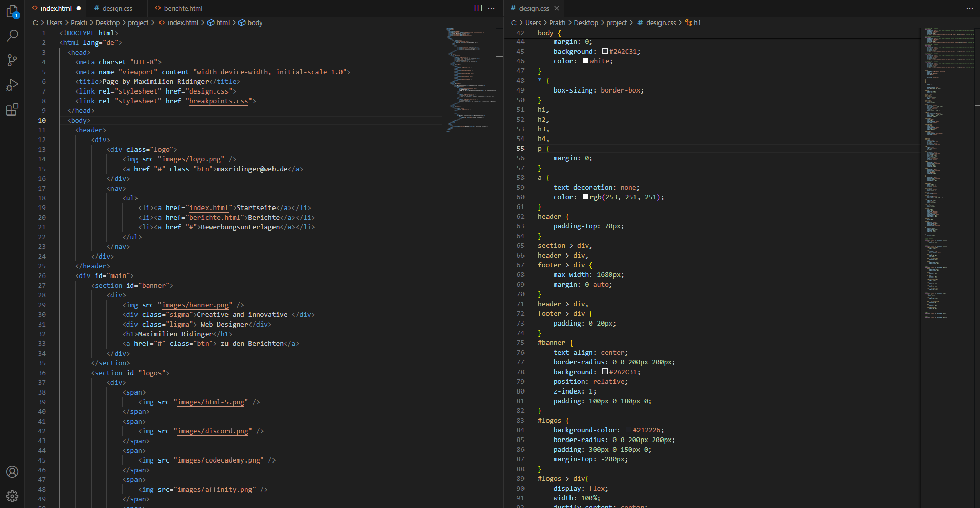Split the left editor with split icon
The width and height of the screenshot is (980, 508).
point(478,8)
